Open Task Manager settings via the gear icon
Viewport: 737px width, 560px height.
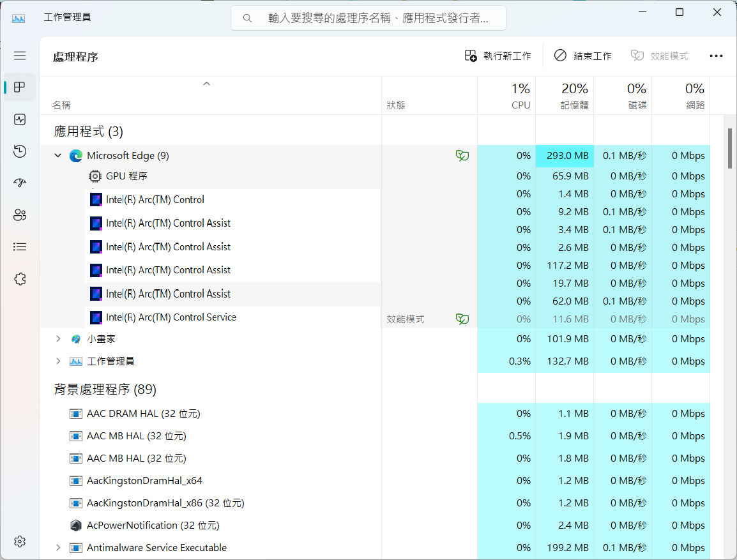[x=20, y=541]
